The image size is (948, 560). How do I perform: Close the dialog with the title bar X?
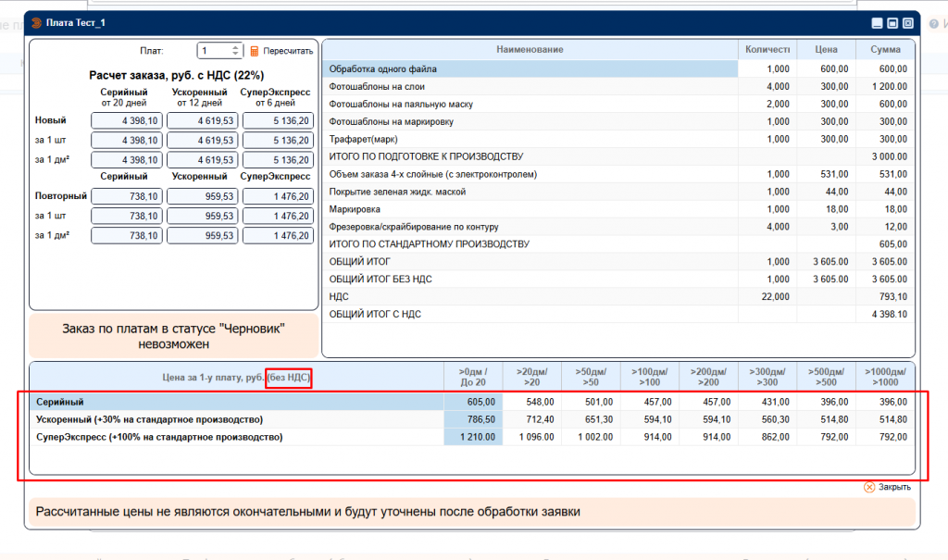tap(908, 23)
